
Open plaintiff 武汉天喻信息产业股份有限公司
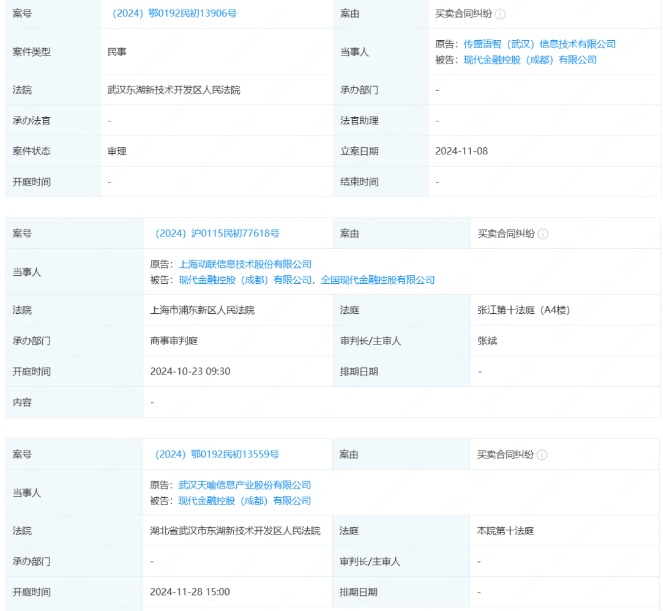(245, 485)
